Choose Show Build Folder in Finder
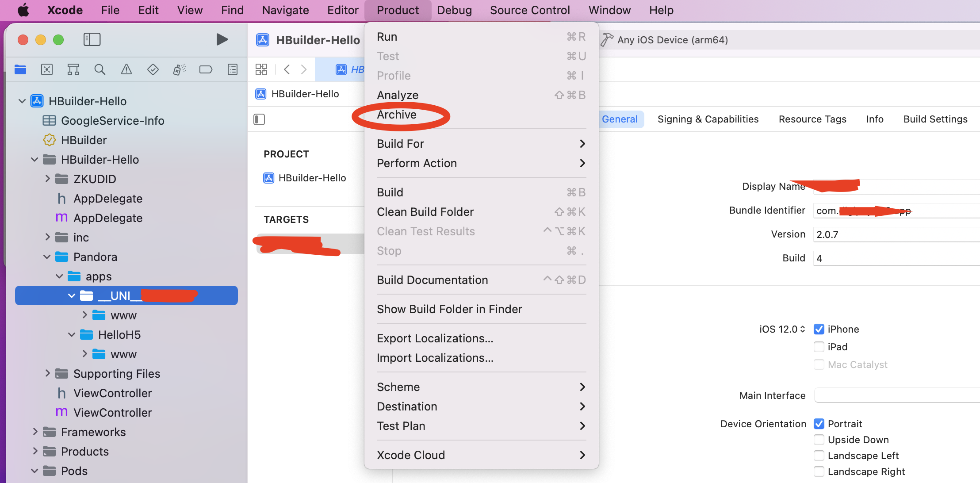Screen dimensions: 980x483 pyautogui.click(x=481, y=309)
